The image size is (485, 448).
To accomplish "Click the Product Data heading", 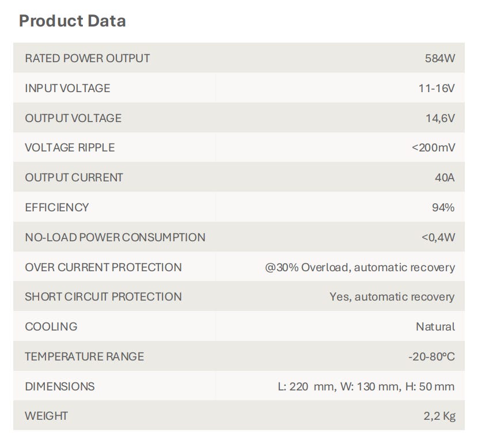I will coord(73,21).
